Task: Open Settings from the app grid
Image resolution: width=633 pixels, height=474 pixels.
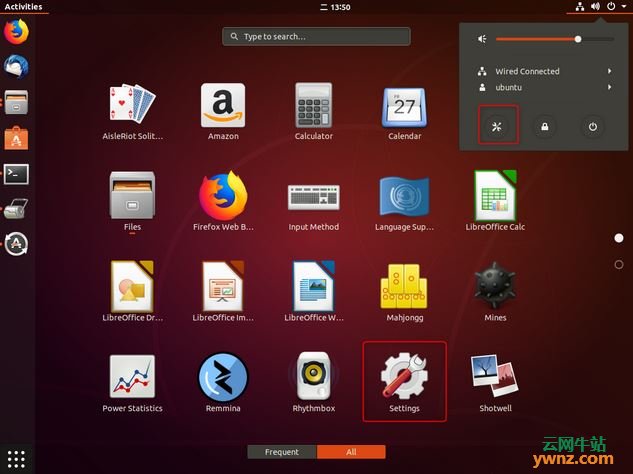Action: 405,382
